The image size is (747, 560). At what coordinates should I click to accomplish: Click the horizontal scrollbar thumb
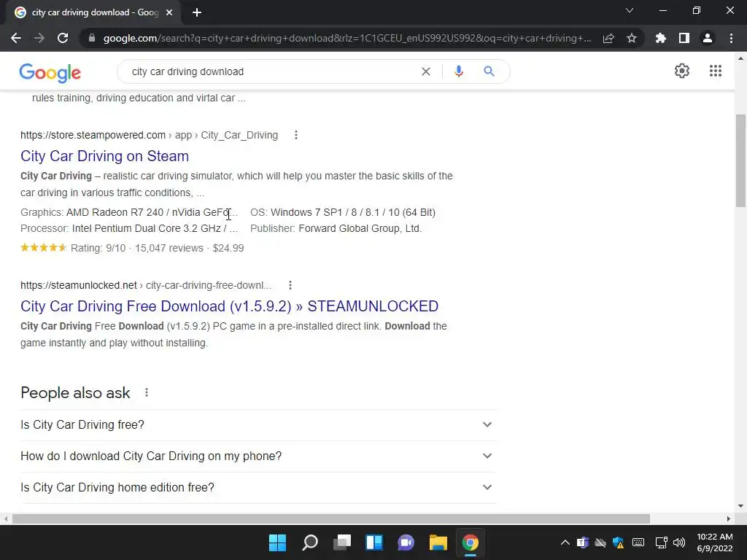pos(331,518)
